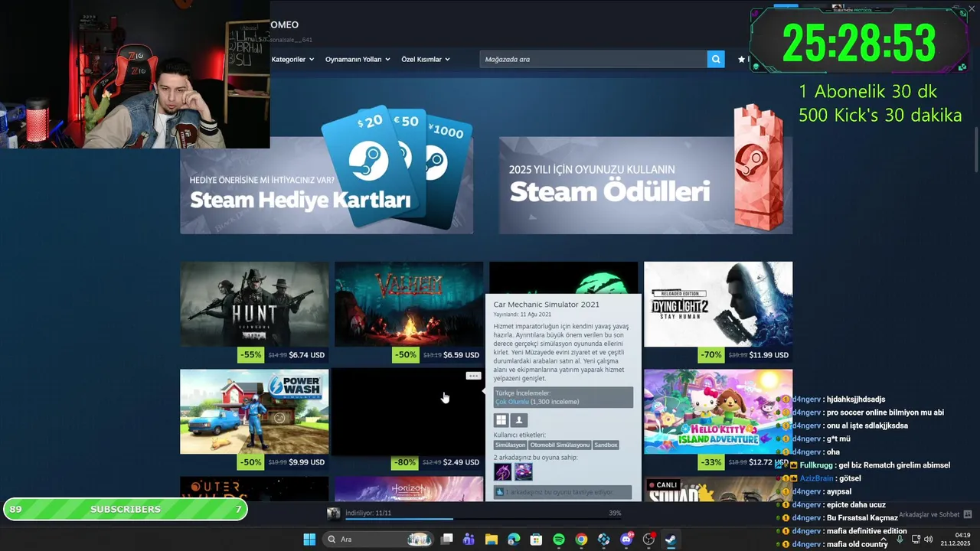Image resolution: width=980 pixels, height=551 pixels.
Task: Click the -33% $12.72 price tag
Action: (744, 462)
